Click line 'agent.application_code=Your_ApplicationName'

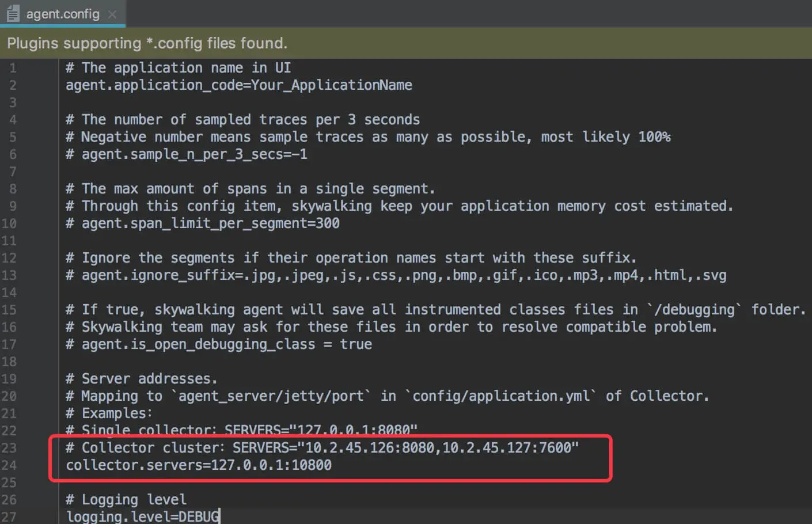tap(239, 85)
